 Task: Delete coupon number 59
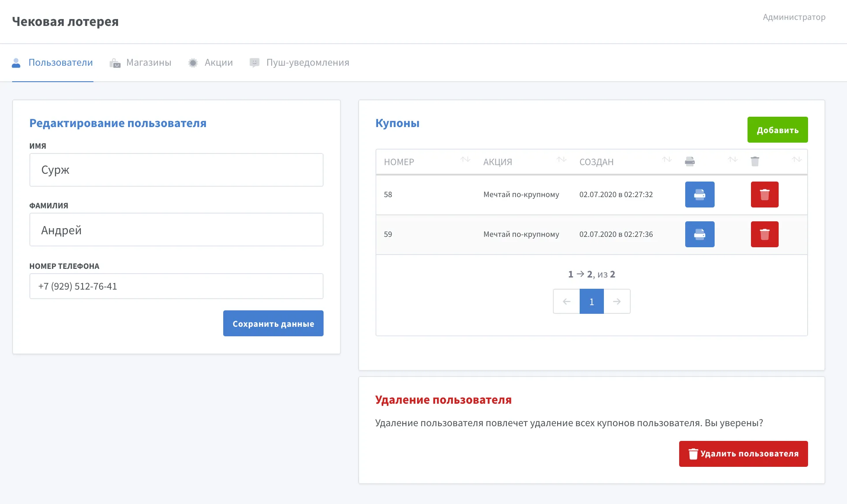point(764,234)
